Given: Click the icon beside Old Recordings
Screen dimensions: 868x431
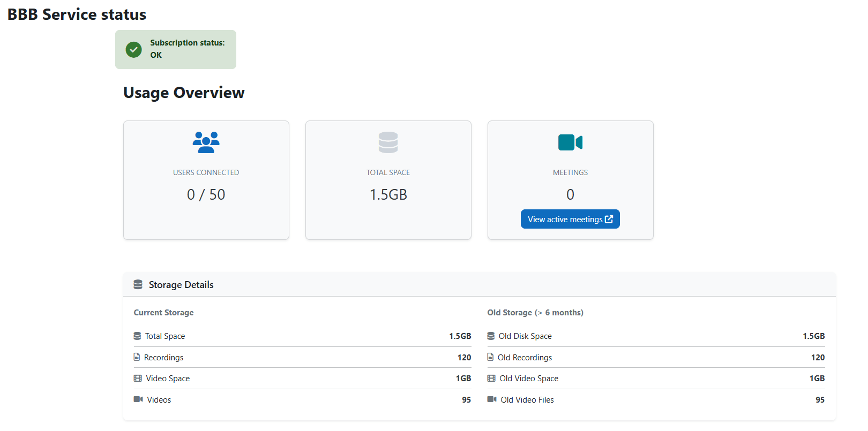Looking at the screenshot, I should [490, 357].
